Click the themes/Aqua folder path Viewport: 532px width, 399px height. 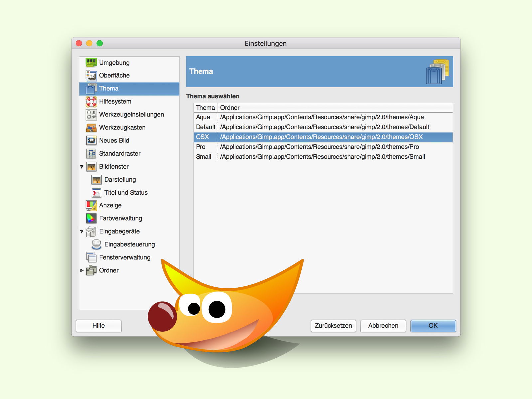[x=322, y=117]
